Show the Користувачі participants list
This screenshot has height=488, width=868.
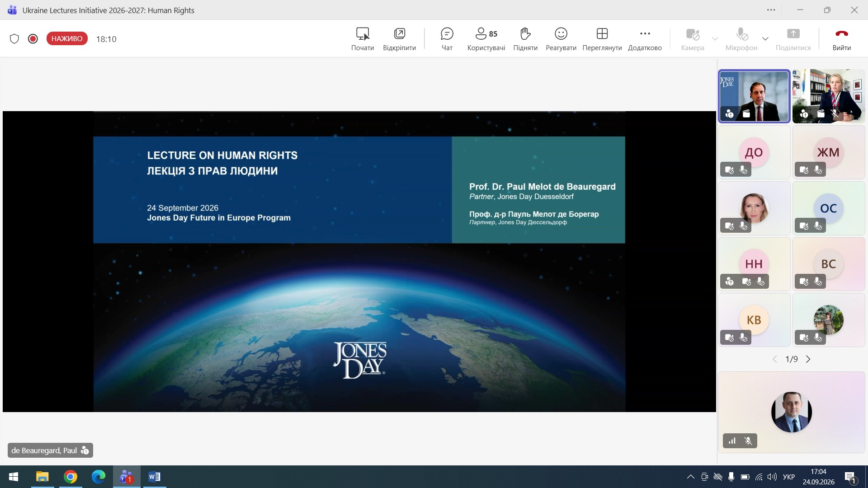486,39
